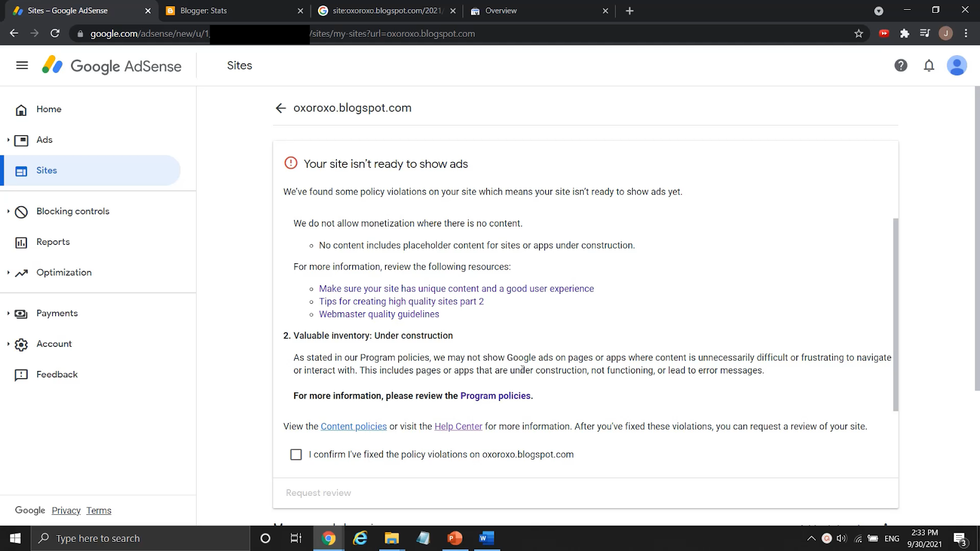This screenshot has height=551, width=980.
Task: Open File Explorer from the taskbar
Action: [x=391, y=538]
